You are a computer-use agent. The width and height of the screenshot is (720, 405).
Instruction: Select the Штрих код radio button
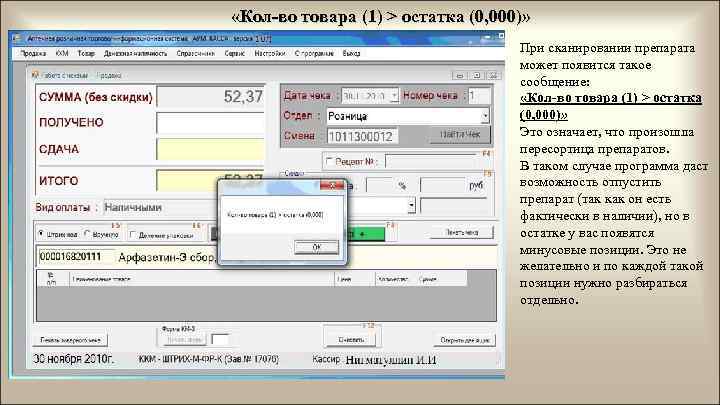tap(41, 234)
